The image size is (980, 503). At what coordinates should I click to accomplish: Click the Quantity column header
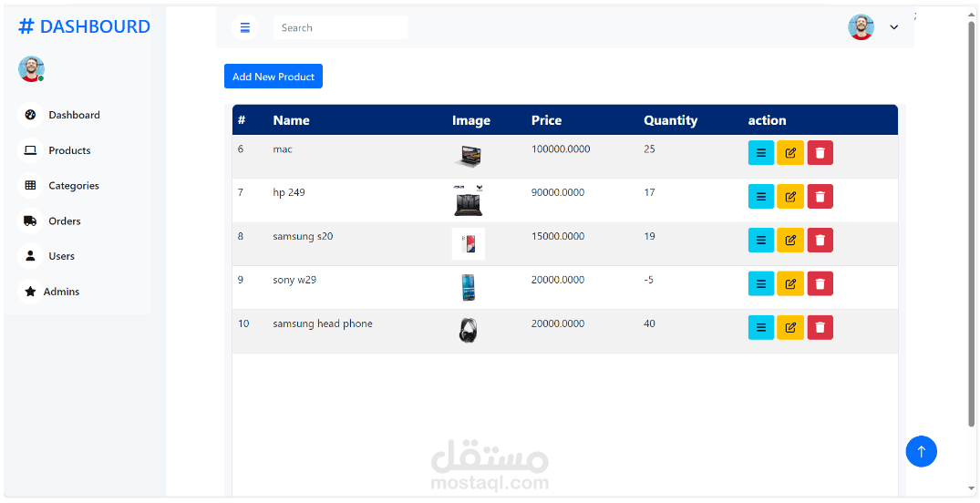point(671,120)
